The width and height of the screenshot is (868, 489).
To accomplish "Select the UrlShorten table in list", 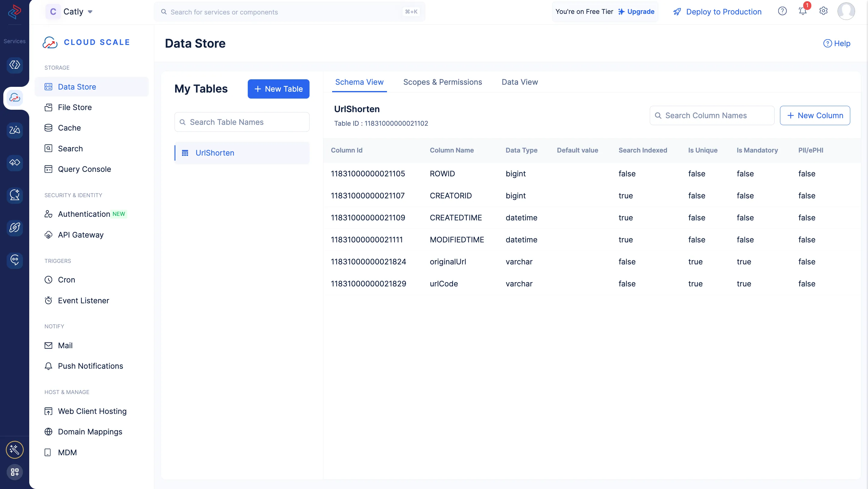I will coord(215,153).
